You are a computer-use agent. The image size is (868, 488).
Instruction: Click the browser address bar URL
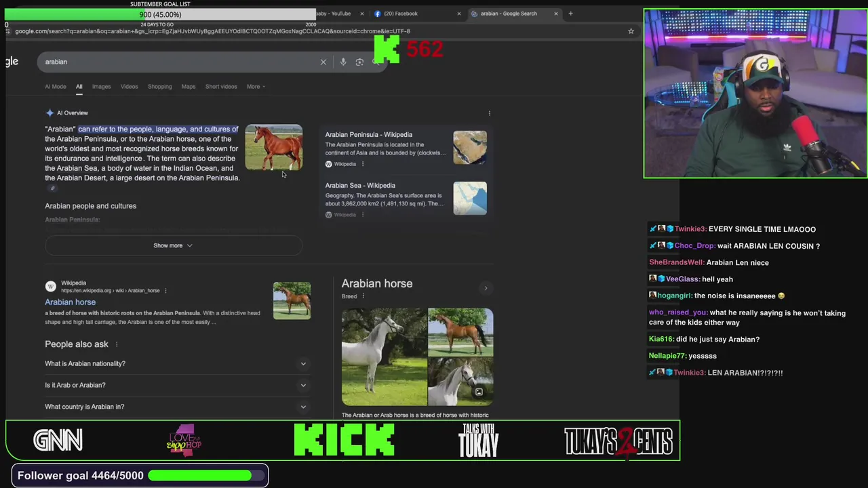212,31
